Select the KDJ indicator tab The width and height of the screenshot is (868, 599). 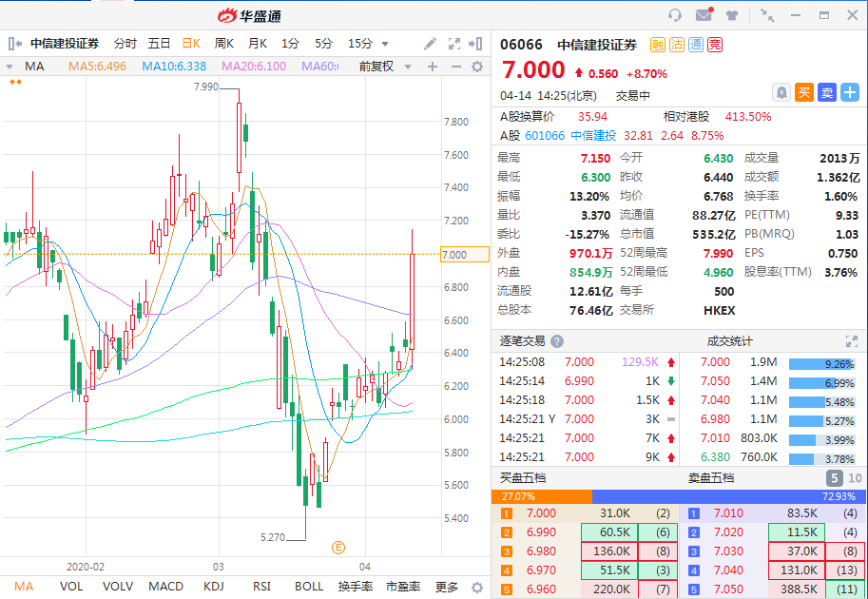[x=214, y=587]
